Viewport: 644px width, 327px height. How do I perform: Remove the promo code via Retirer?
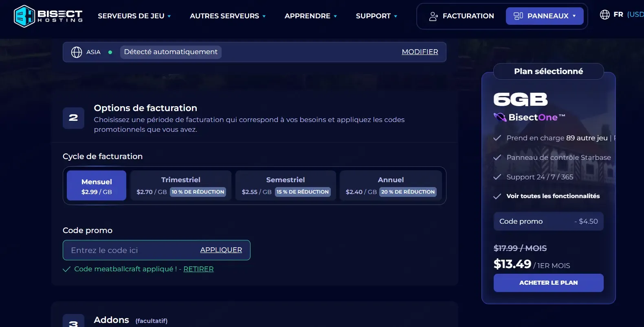coord(198,269)
